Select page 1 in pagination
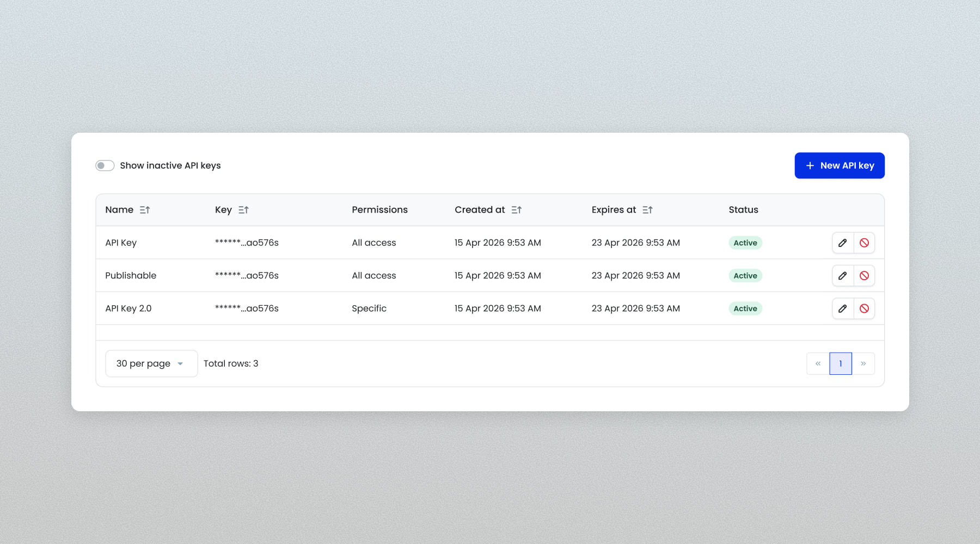 pos(841,363)
